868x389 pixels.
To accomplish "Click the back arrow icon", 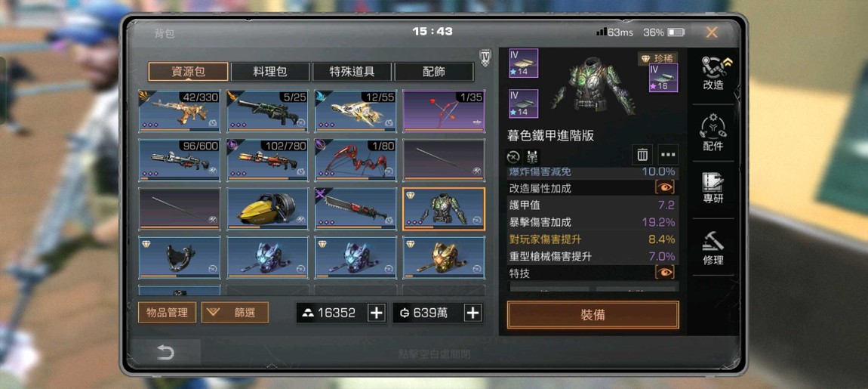I will click(x=165, y=353).
